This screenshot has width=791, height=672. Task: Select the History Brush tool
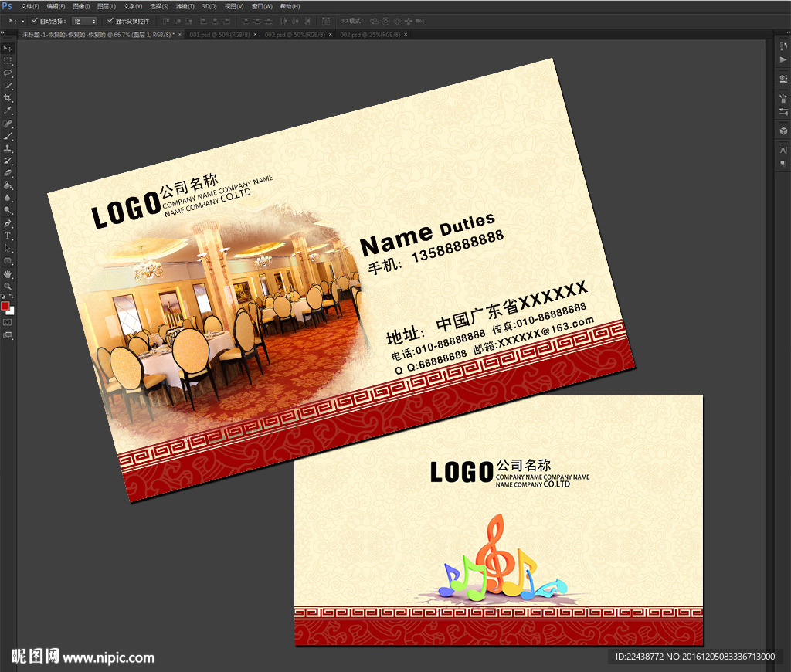(8, 161)
